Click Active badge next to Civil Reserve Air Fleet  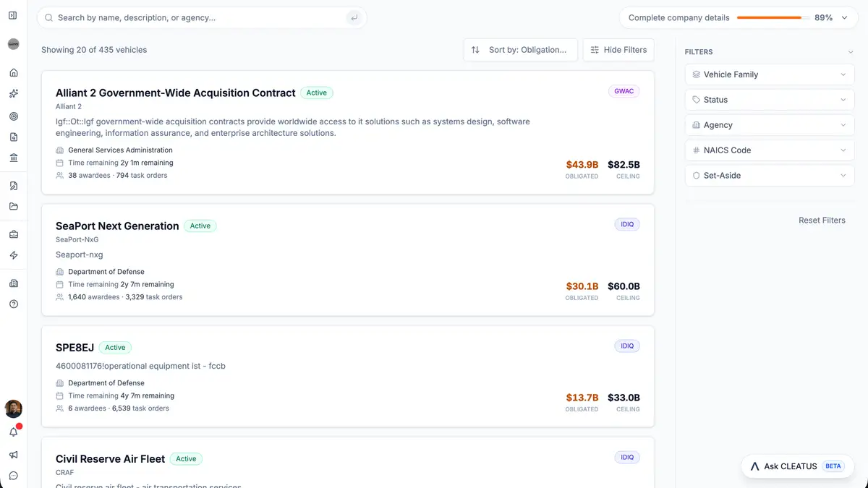pyautogui.click(x=186, y=459)
